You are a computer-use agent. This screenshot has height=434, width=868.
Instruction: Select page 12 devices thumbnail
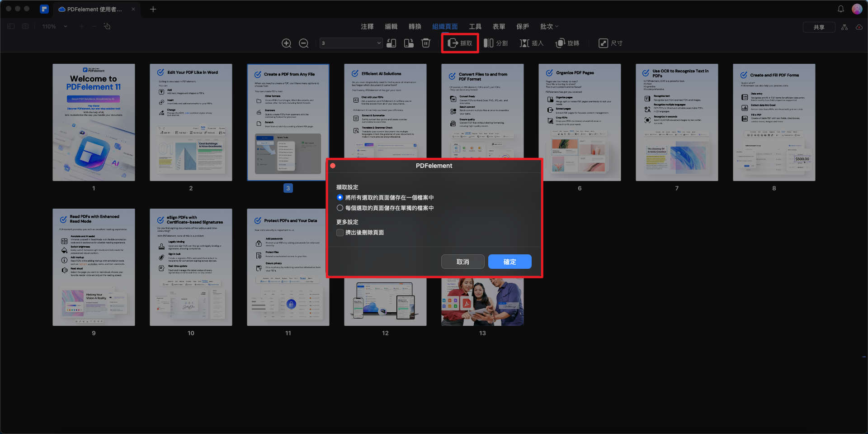(x=385, y=302)
